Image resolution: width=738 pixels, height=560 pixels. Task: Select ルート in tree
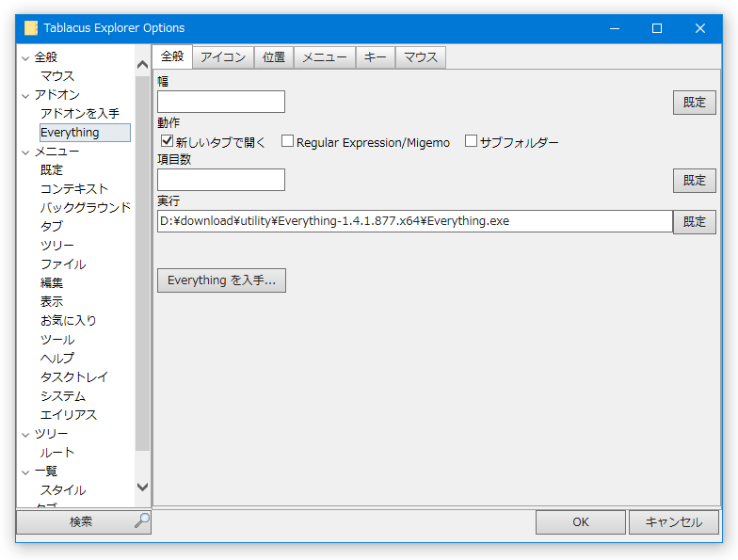(x=56, y=453)
